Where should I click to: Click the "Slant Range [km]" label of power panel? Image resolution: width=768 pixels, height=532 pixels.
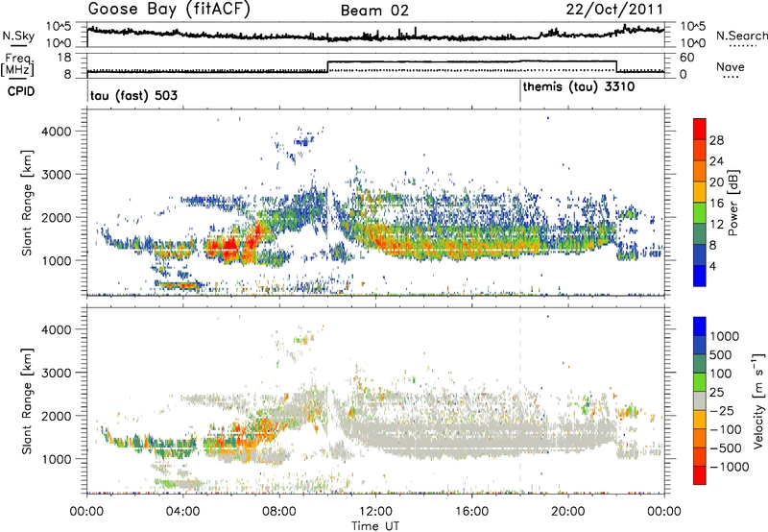pyautogui.click(x=27, y=203)
